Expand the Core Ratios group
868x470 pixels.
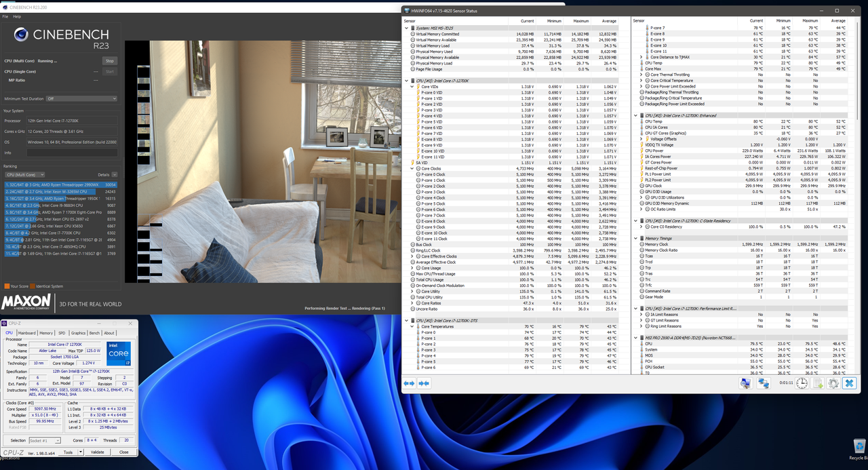[x=412, y=303]
